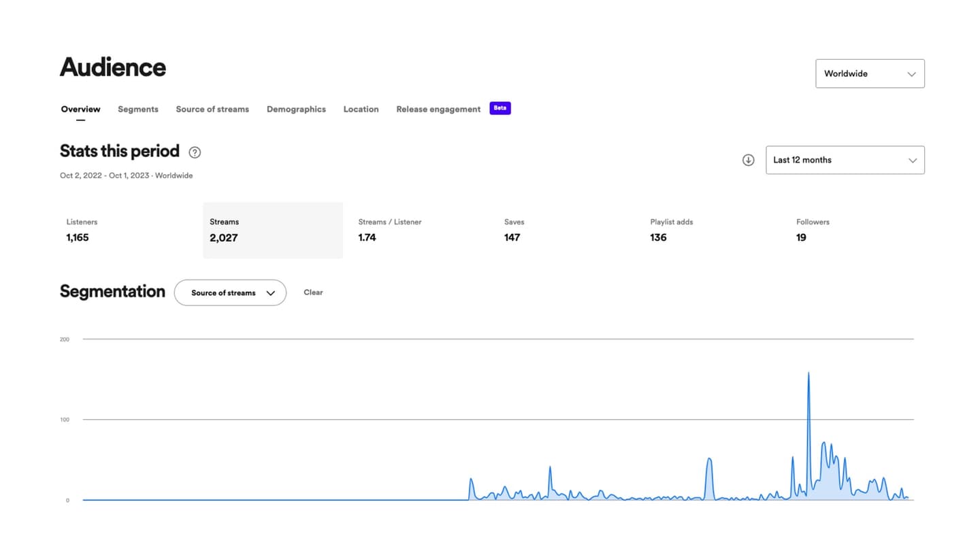This screenshot has height=551, width=980.
Task: Open the Stats this period help icon
Action: point(195,152)
